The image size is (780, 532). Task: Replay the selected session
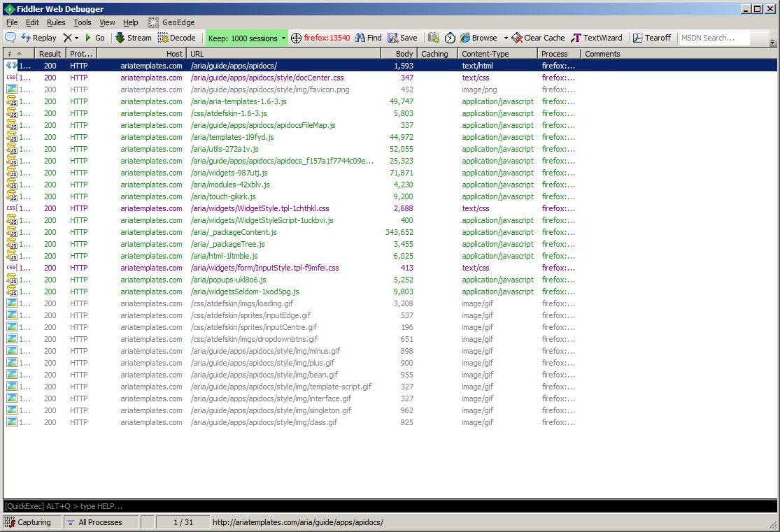click(x=38, y=38)
